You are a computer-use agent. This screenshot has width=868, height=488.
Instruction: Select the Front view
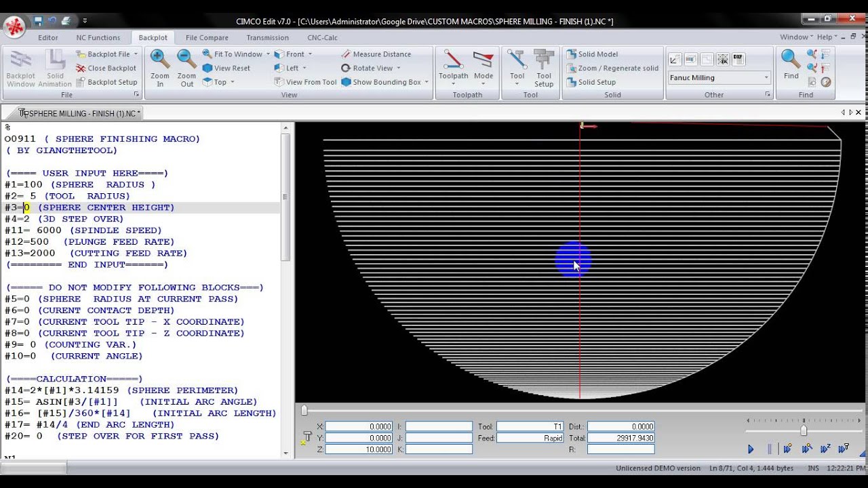point(290,54)
